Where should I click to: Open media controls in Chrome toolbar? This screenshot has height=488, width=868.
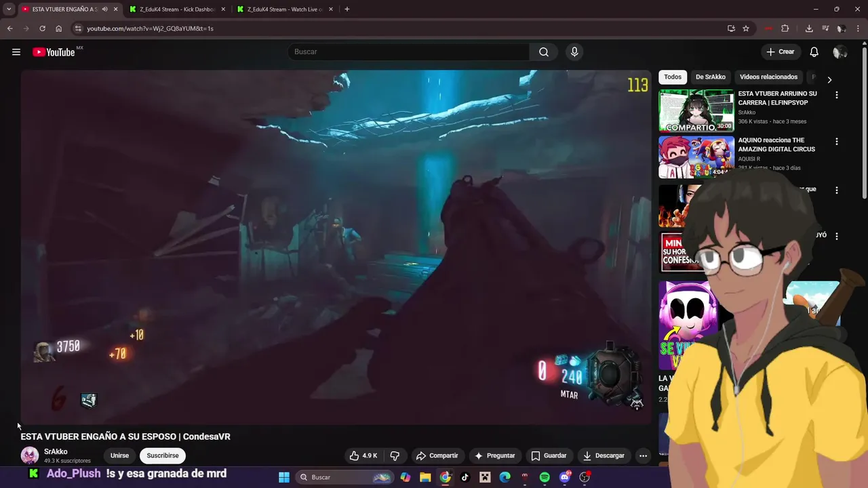[825, 28]
